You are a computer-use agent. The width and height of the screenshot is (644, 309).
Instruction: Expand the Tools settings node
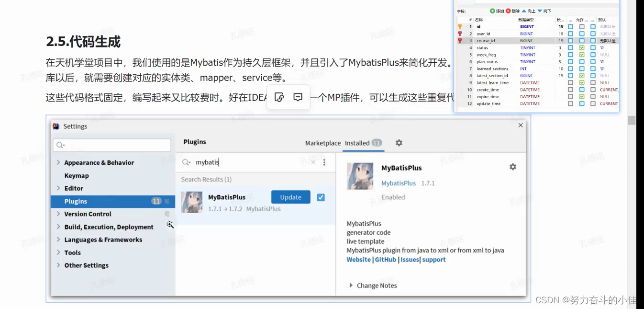58,252
